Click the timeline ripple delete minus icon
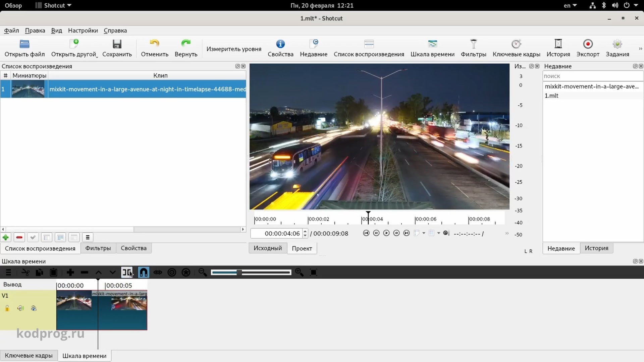 [84, 273]
